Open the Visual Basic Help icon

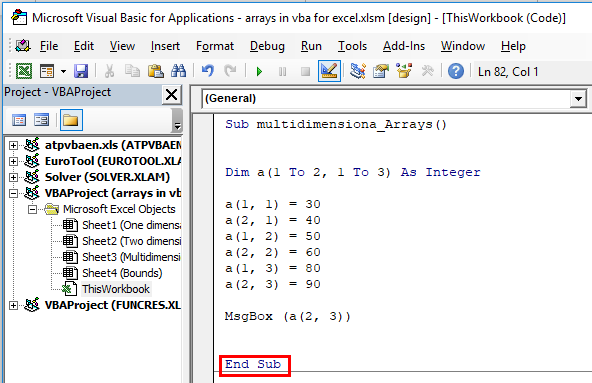[x=456, y=71]
